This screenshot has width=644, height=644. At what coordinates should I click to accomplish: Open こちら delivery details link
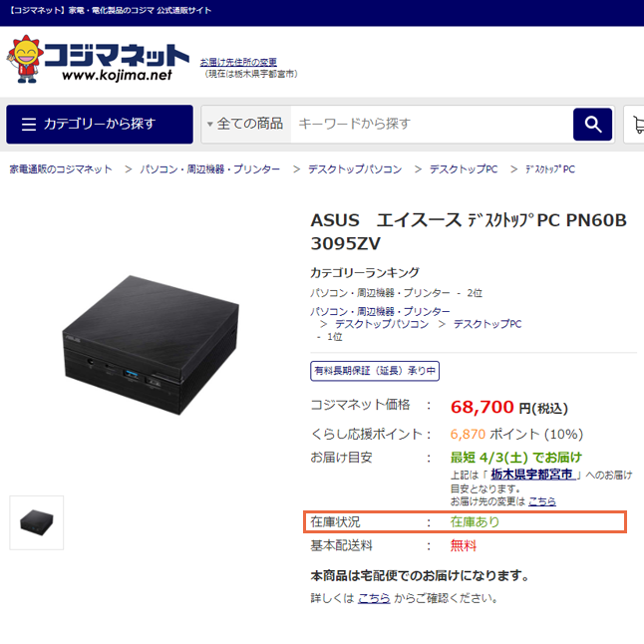pos(374,598)
